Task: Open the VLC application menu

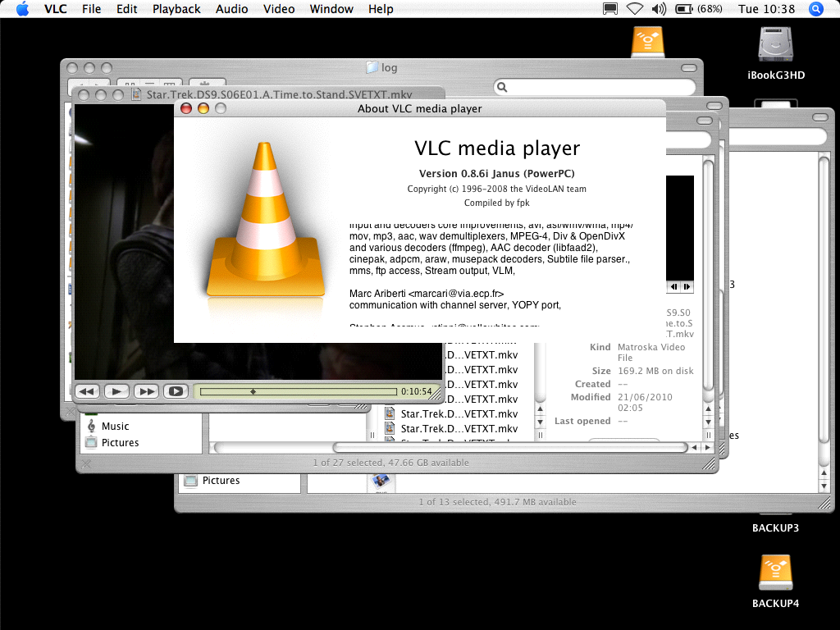Action: 56,9
